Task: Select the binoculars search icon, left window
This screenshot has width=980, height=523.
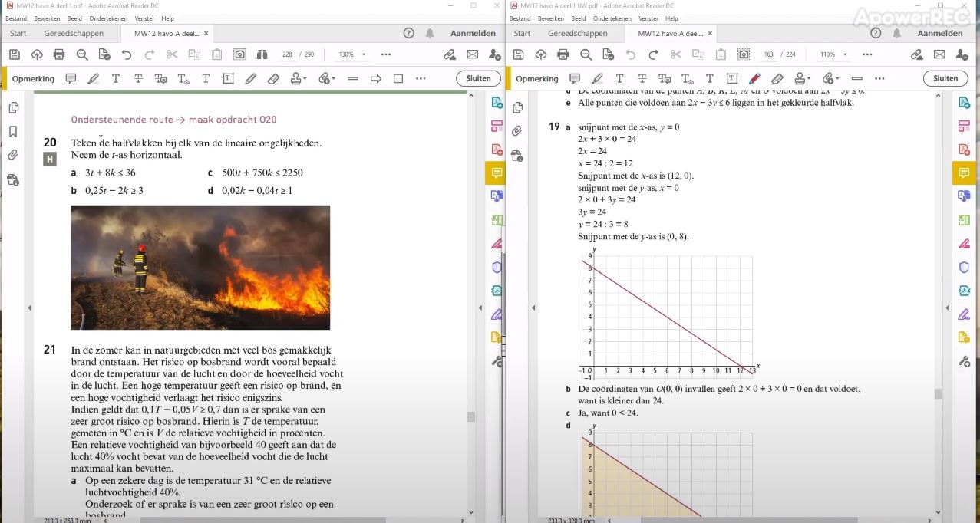Action: click(262, 54)
